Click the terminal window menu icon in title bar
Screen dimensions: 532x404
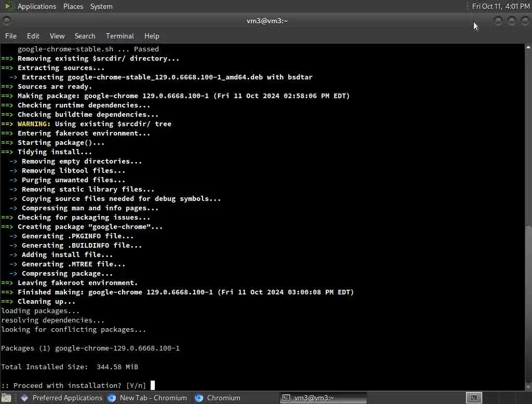coord(7,21)
